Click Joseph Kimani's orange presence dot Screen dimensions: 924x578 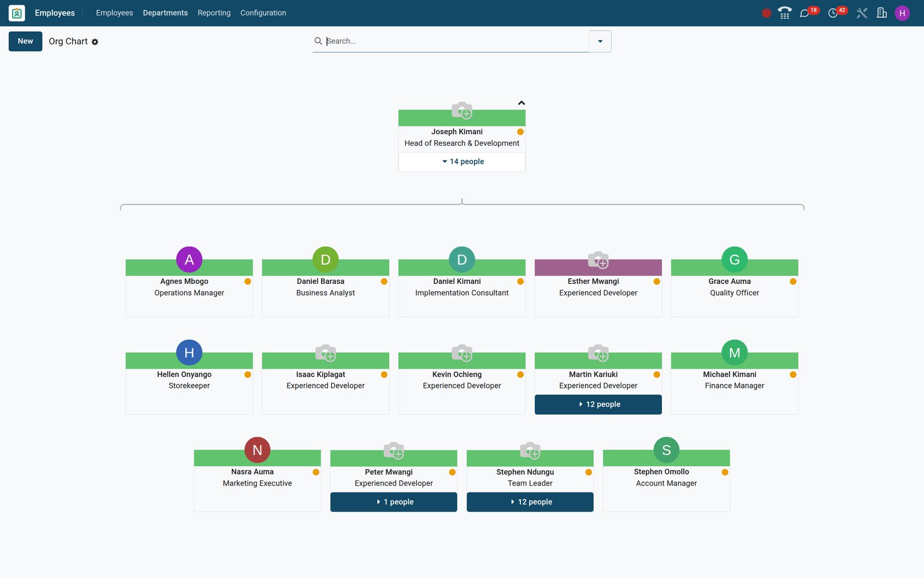tap(520, 132)
